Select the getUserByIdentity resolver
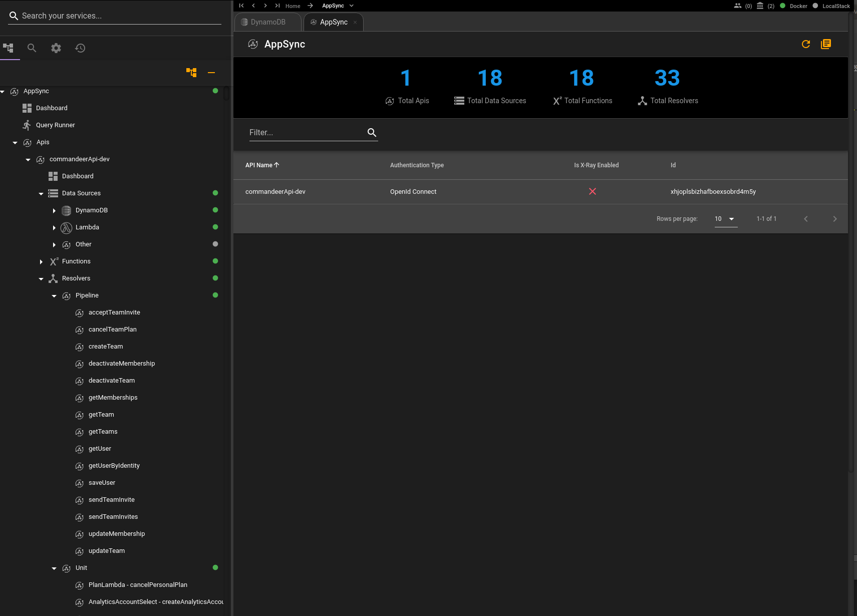Screen dimensions: 857x616 coord(114,466)
